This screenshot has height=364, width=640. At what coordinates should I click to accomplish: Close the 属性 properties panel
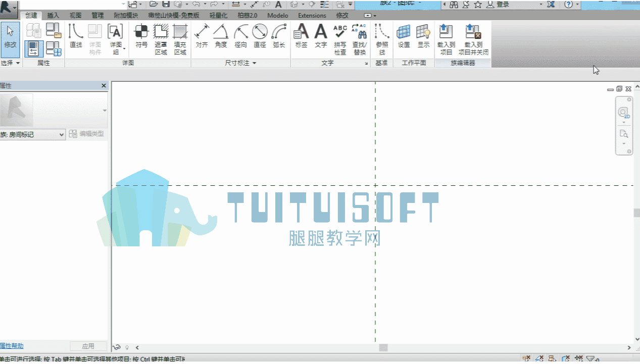(x=104, y=86)
